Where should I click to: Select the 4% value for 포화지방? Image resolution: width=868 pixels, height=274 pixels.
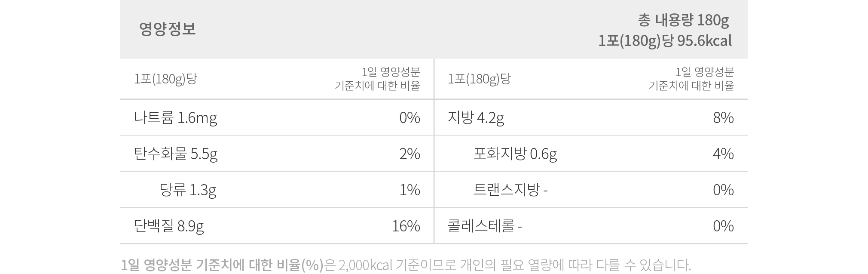click(723, 154)
